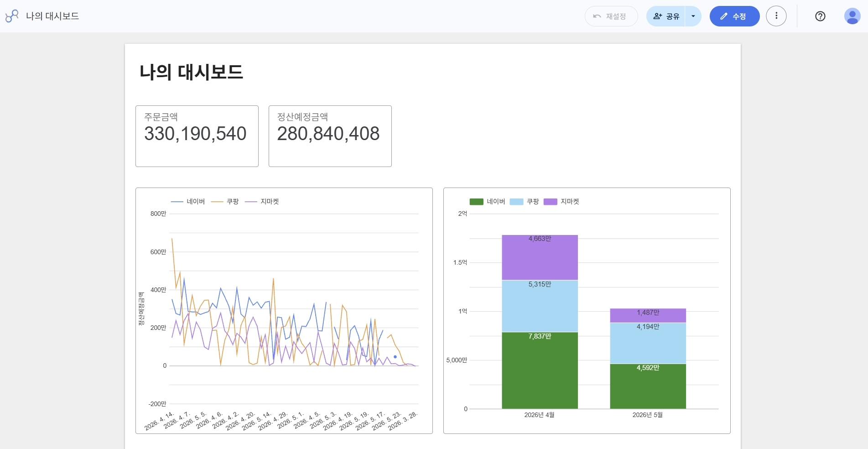Toggle 쿠팡 series in line chart legend
The width and height of the screenshot is (868, 449).
225,202
